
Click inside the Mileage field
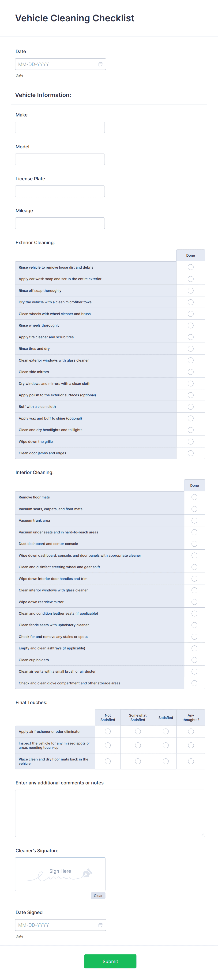60,223
